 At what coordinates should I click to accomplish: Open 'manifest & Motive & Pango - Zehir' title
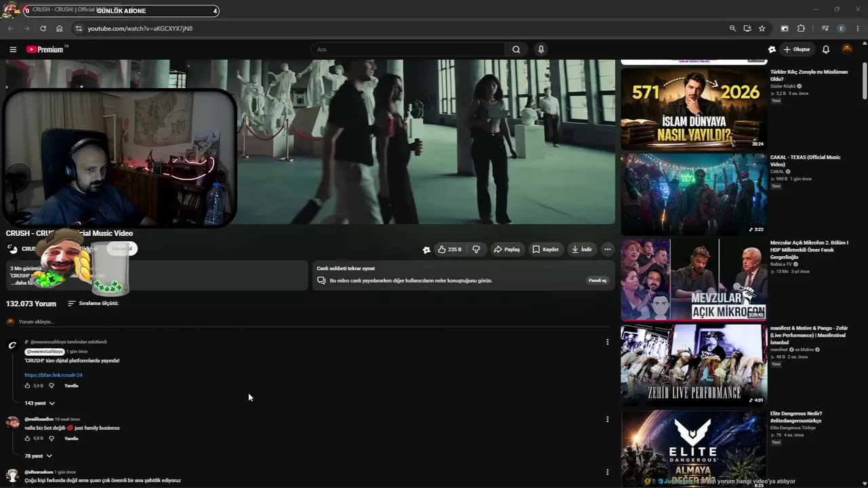coord(809,335)
